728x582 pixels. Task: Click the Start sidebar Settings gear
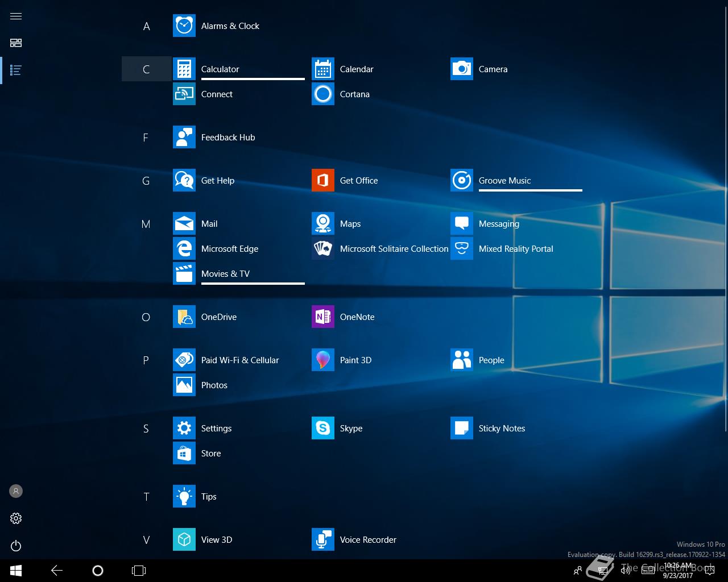[x=16, y=518]
